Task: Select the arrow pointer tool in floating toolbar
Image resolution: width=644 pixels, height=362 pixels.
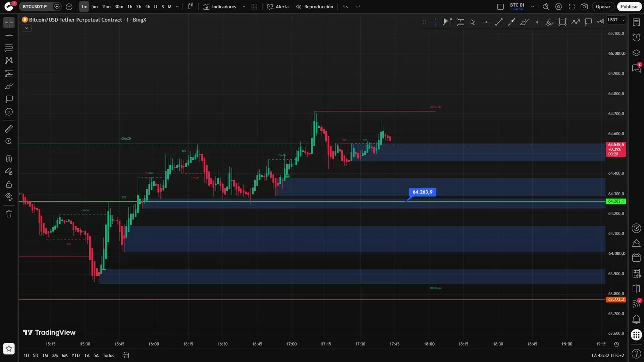Action: pos(473,22)
